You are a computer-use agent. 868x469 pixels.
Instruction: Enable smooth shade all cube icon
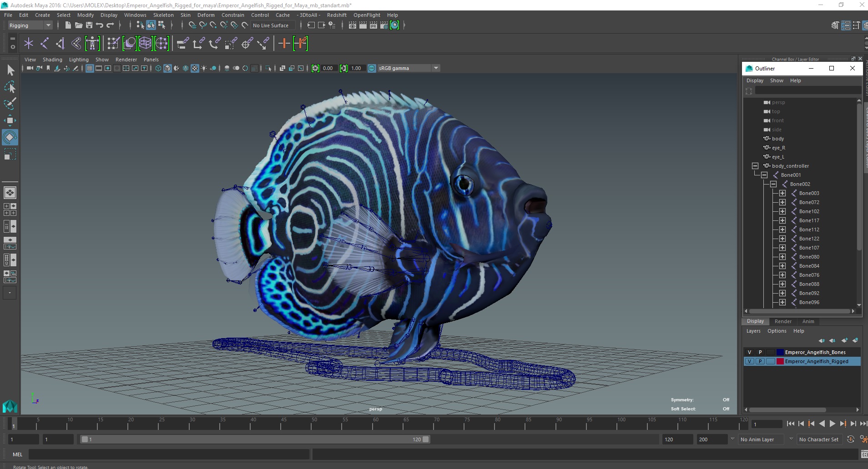[x=167, y=68]
